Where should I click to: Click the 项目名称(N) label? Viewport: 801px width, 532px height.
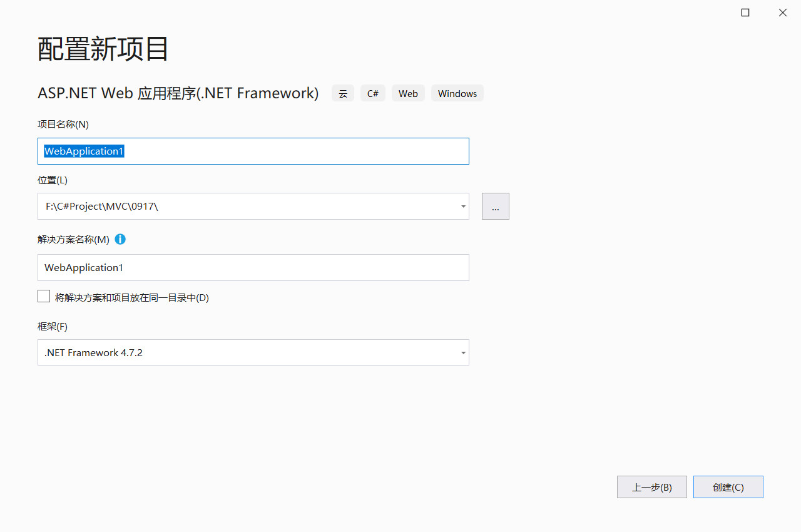(x=63, y=124)
